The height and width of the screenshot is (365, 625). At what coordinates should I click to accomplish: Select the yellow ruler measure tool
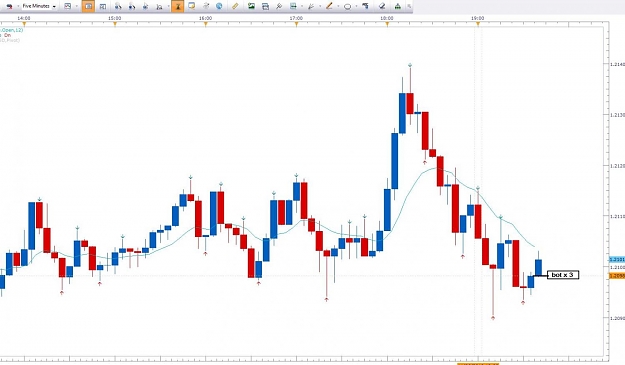coord(235,6)
